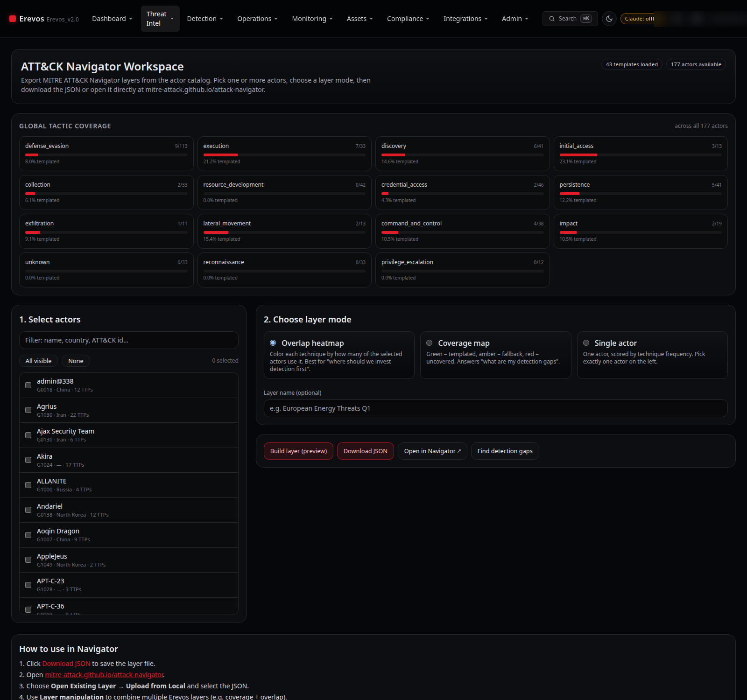Click the search magnifier icon

click(552, 19)
